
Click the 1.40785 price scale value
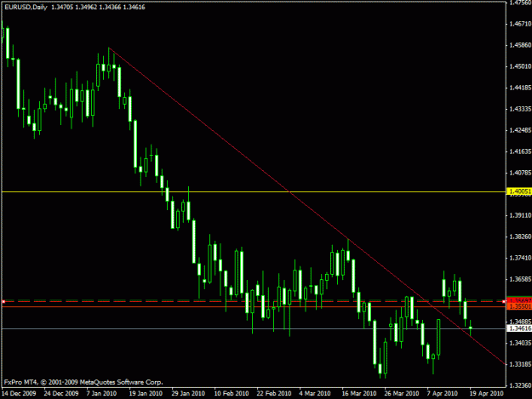click(x=520, y=173)
